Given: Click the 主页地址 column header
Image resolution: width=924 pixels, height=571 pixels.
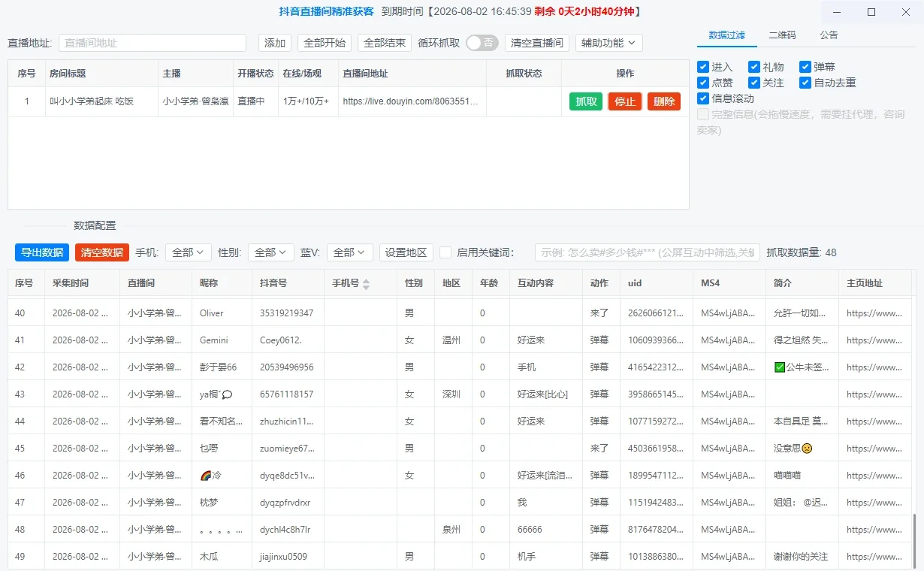Looking at the screenshot, I should click(875, 284).
